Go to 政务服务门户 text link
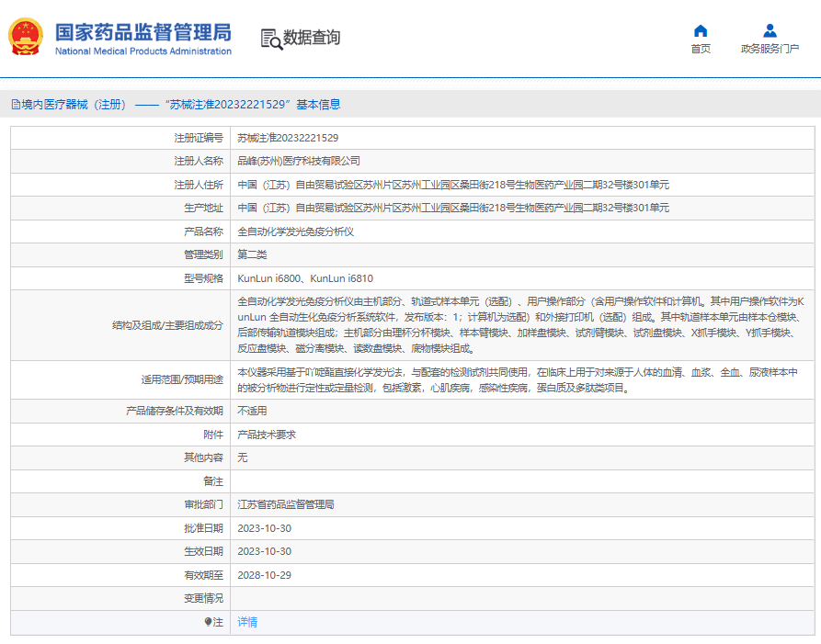 click(770, 49)
